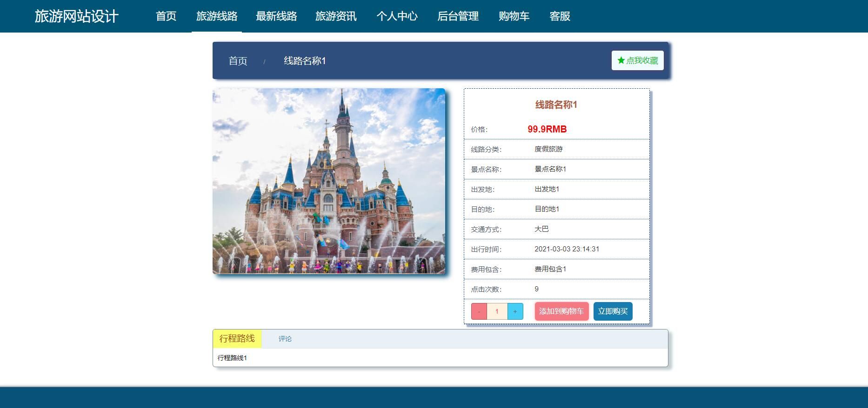
Task: Click the 费用包含1 value
Action: click(x=550, y=269)
